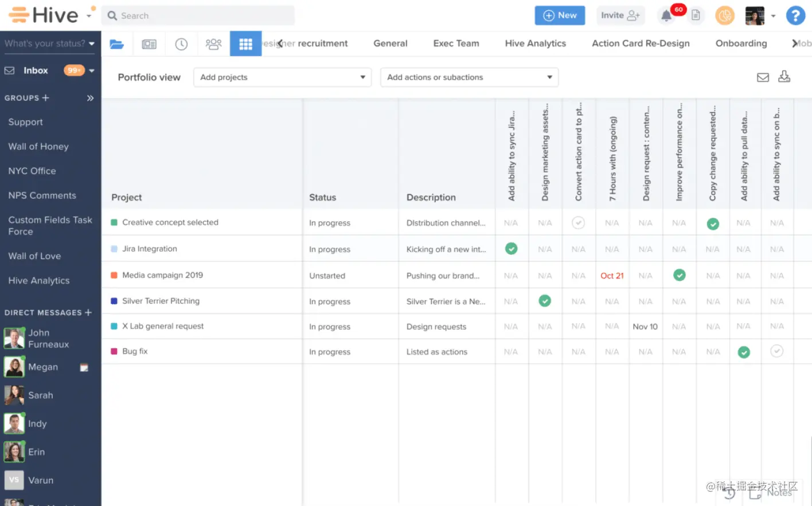Viewport: 812px width, 506px height.
Task: Expand Add actions or subactions dropdown
Action: tap(469, 77)
